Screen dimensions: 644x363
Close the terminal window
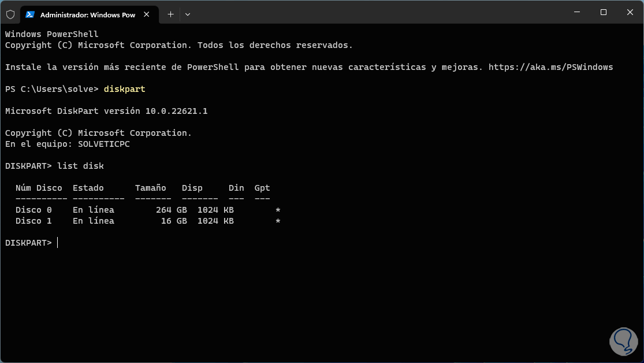[x=630, y=12]
